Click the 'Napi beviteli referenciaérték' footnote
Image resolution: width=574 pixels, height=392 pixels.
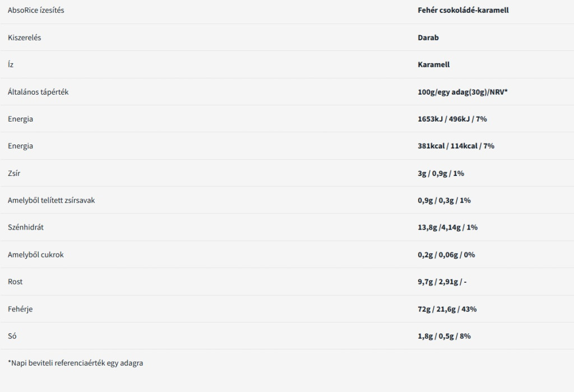tap(75, 363)
